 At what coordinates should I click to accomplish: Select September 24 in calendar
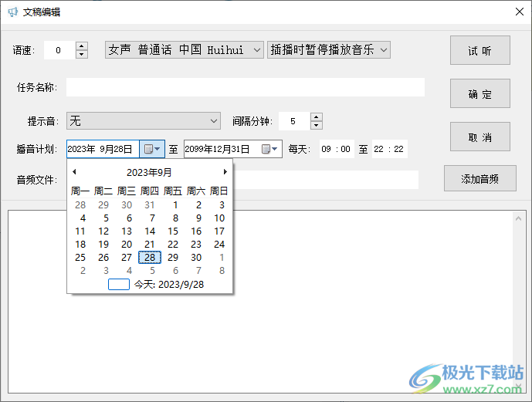219,245
